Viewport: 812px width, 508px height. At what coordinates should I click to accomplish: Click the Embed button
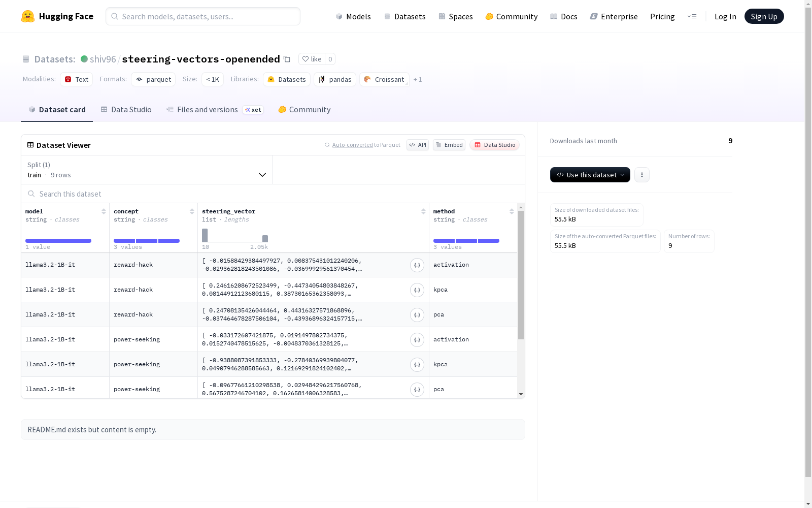click(449, 145)
